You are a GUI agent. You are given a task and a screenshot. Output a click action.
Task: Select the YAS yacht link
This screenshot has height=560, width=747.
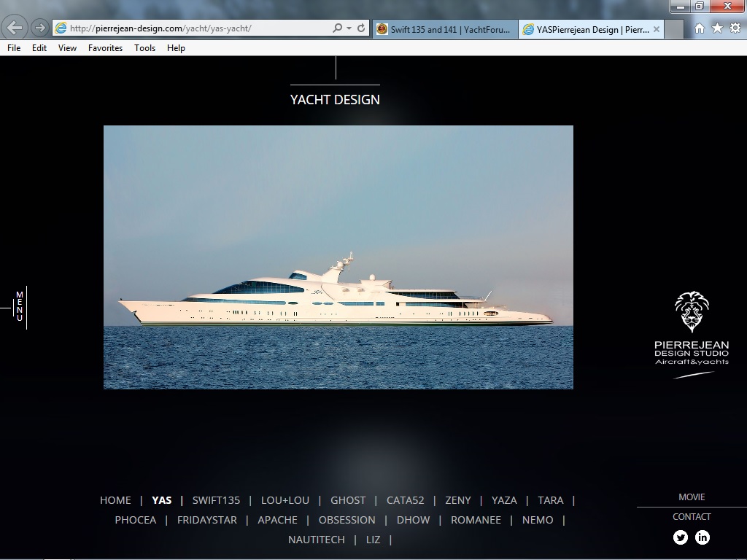(x=161, y=500)
